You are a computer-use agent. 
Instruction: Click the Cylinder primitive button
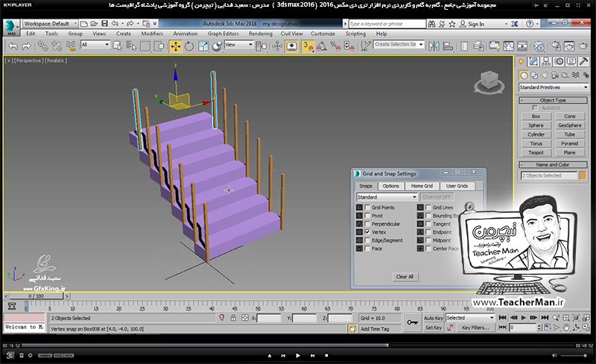click(x=536, y=135)
